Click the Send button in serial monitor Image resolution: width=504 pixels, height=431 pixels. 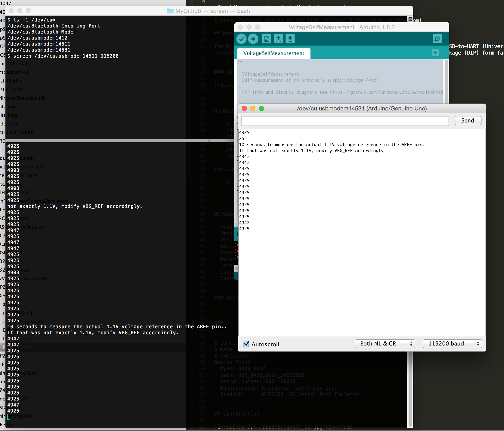(468, 121)
